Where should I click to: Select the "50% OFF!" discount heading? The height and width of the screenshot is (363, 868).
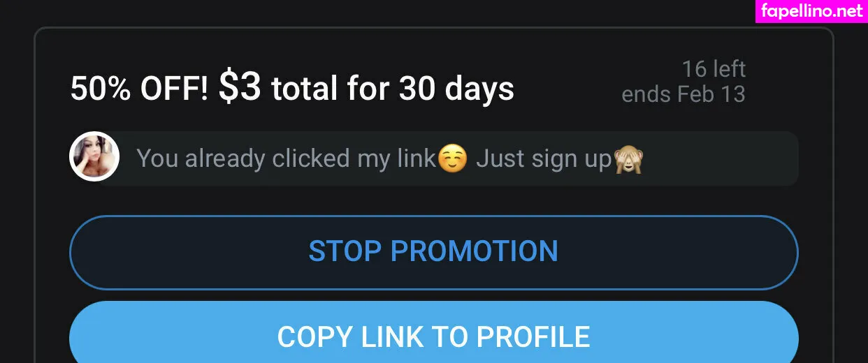[x=140, y=89]
